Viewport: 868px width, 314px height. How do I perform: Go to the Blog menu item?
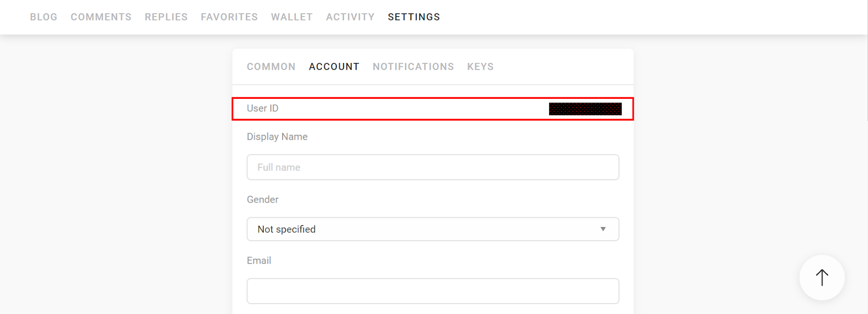[44, 17]
